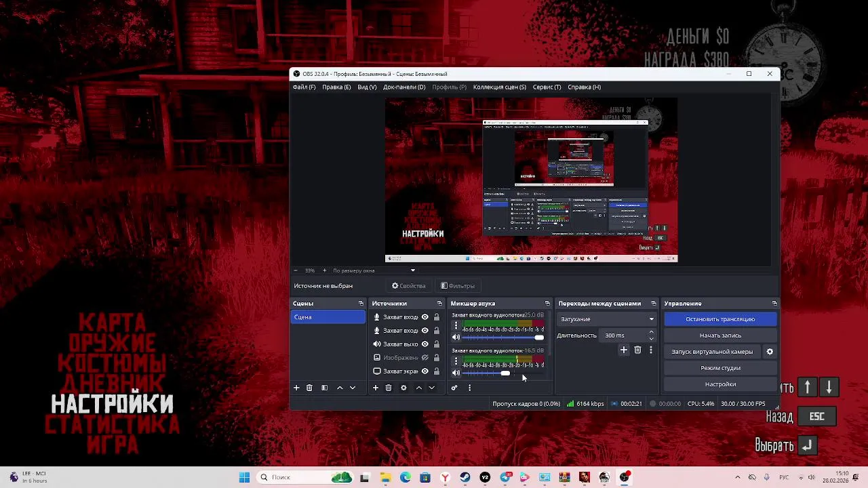Select Сцена in the scenes list

pos(328,317)
